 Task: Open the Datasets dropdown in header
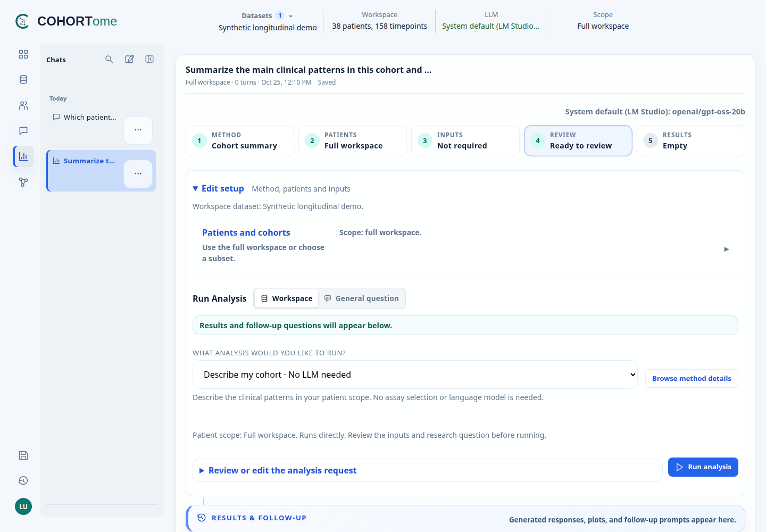click(x=268, y=15)
